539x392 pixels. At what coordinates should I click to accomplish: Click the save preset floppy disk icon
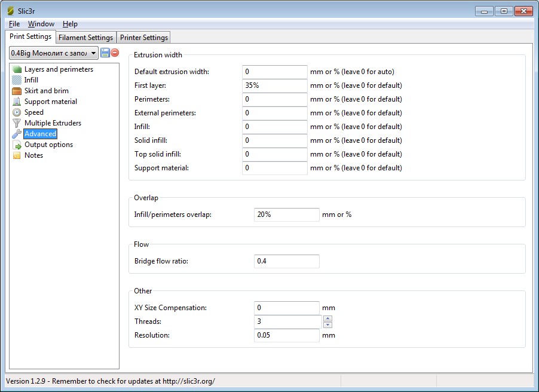[x=105, y=53]
